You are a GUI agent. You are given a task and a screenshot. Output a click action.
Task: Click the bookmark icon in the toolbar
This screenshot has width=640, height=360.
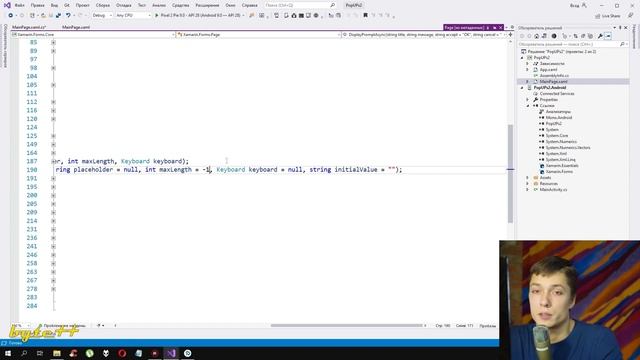pyautogui.click(x=365, y=16)
